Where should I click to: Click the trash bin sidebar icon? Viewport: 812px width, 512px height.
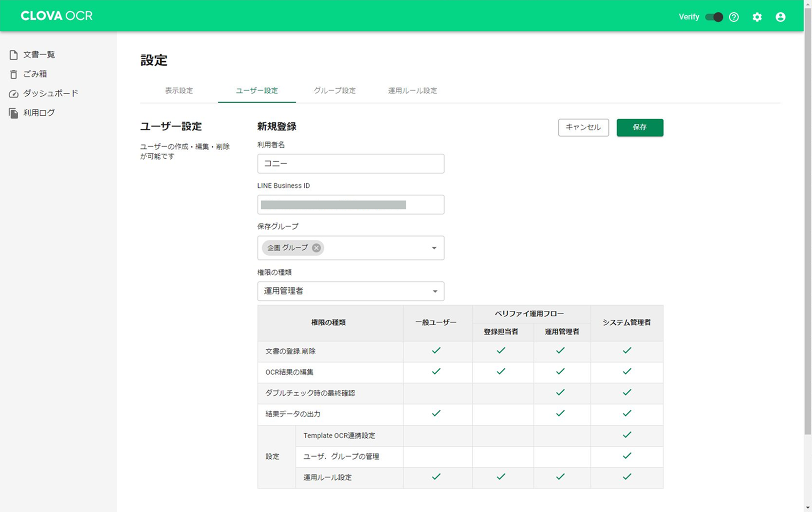(x=14, y=74)
